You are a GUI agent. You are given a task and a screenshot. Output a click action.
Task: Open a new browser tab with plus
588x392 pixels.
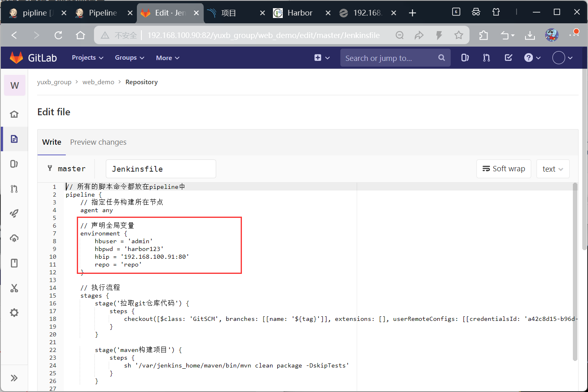(x=412, y=13)
